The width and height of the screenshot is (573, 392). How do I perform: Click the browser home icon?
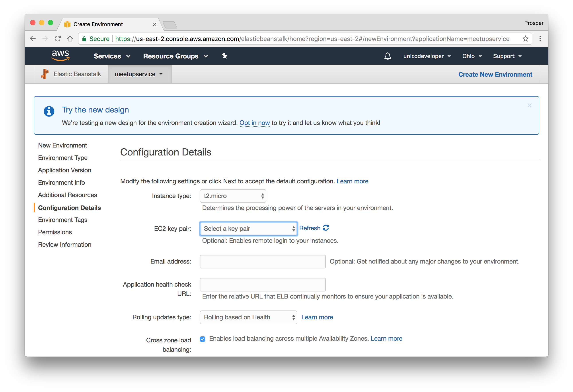click(x=70, y=39)
